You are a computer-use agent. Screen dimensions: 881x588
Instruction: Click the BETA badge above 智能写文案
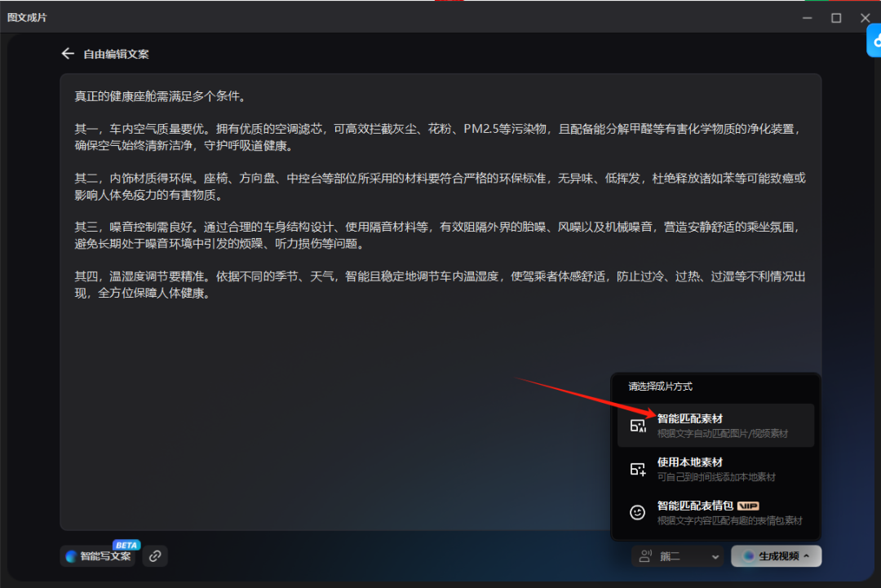click(126, 545)
